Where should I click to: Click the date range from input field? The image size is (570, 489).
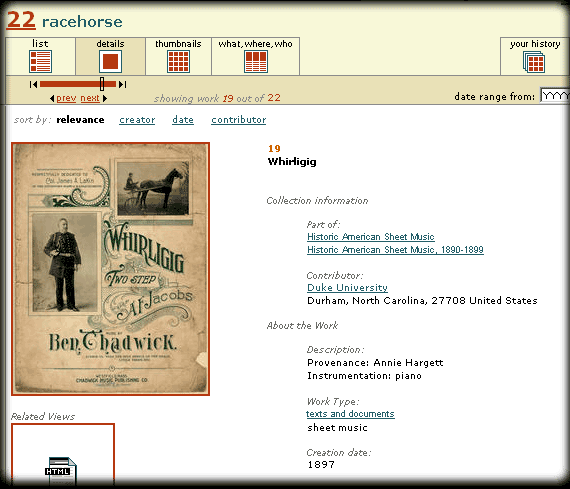(x=555, y=96)
